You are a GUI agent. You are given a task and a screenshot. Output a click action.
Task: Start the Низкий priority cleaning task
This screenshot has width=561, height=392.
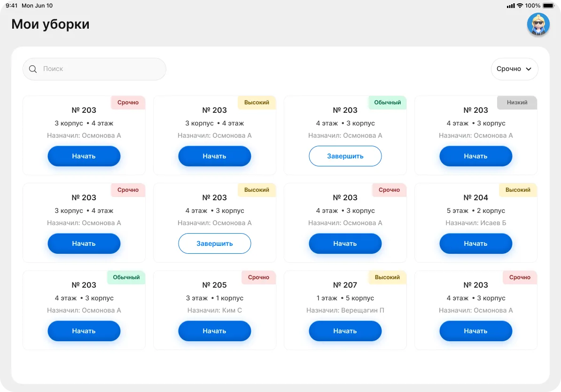click(475, 156)
